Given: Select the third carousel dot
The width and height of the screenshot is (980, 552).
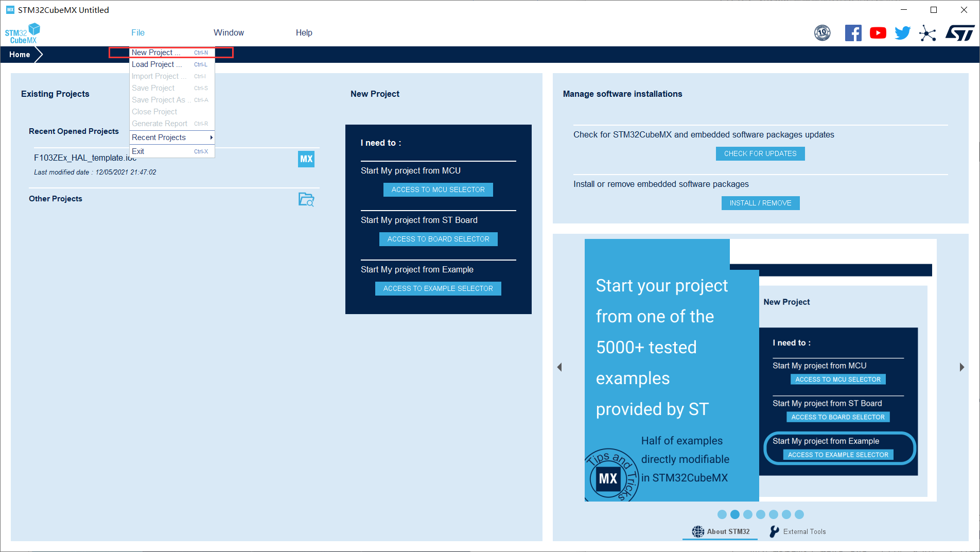Looking at the screenshot, I should point(747,514).
